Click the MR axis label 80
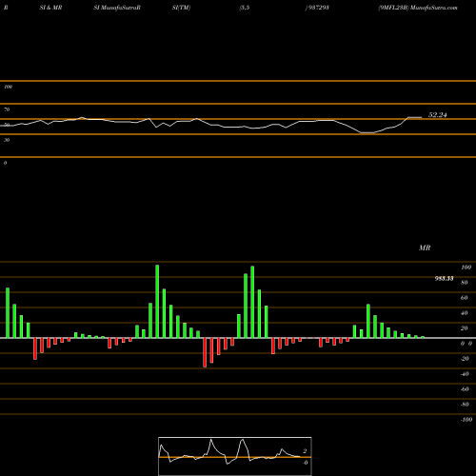 click(464, 283)
